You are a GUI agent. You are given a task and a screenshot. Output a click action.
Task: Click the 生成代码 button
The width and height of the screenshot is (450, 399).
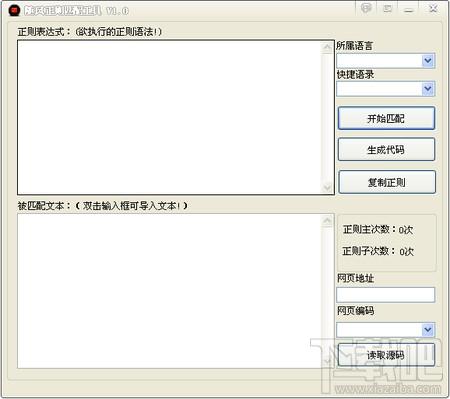point(386,150)
